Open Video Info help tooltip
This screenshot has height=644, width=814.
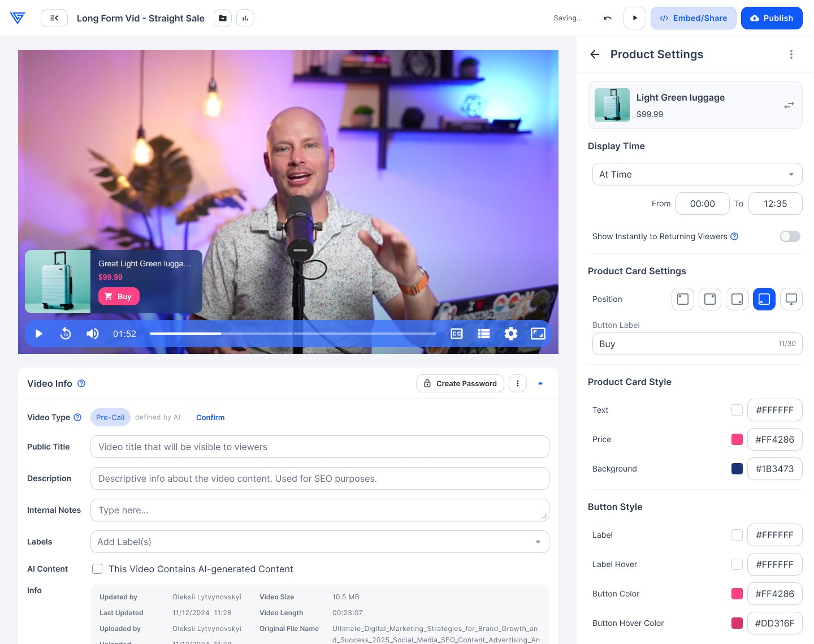81,383
